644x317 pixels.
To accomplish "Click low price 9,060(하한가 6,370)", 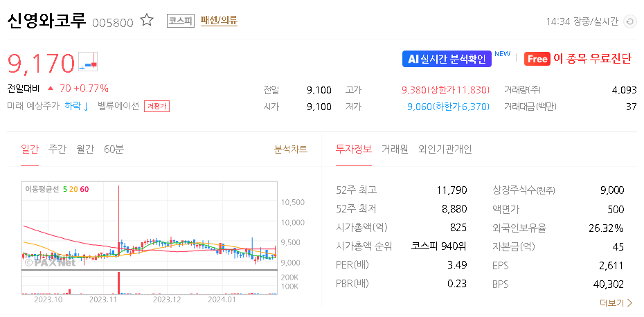I will click(448, 107).
